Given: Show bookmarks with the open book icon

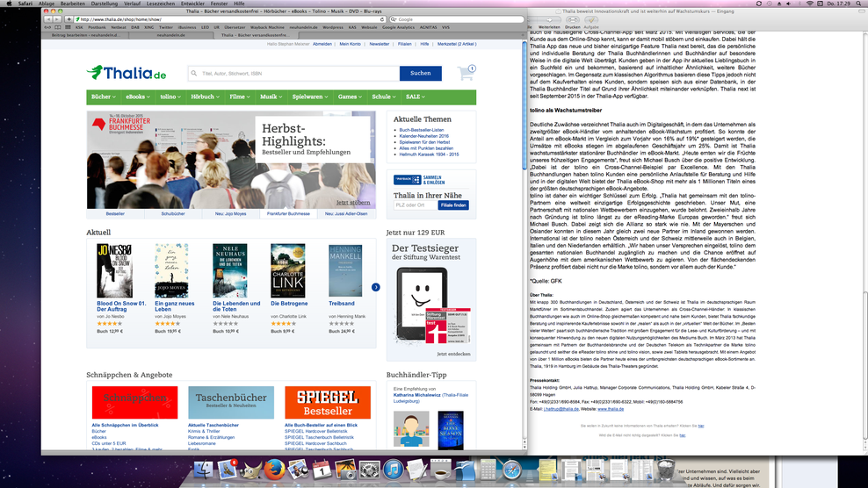Looking at the screenshot, I should click(x=58, y=27).
